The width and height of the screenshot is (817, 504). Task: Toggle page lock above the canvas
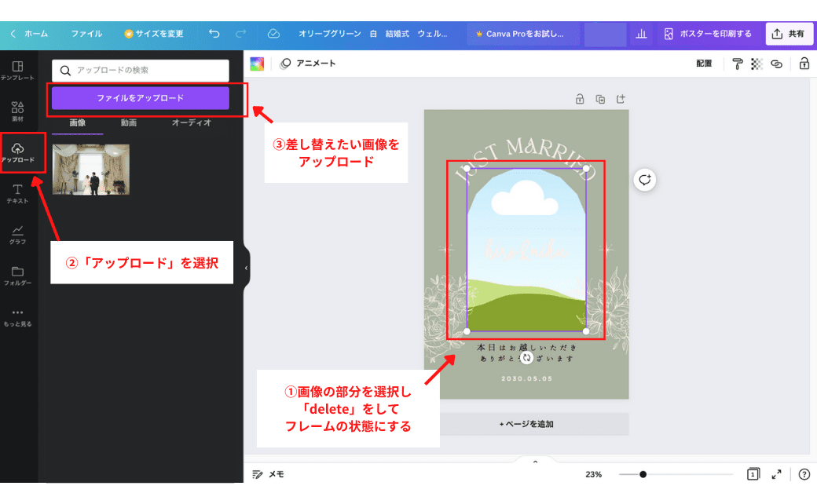point(580,99)
